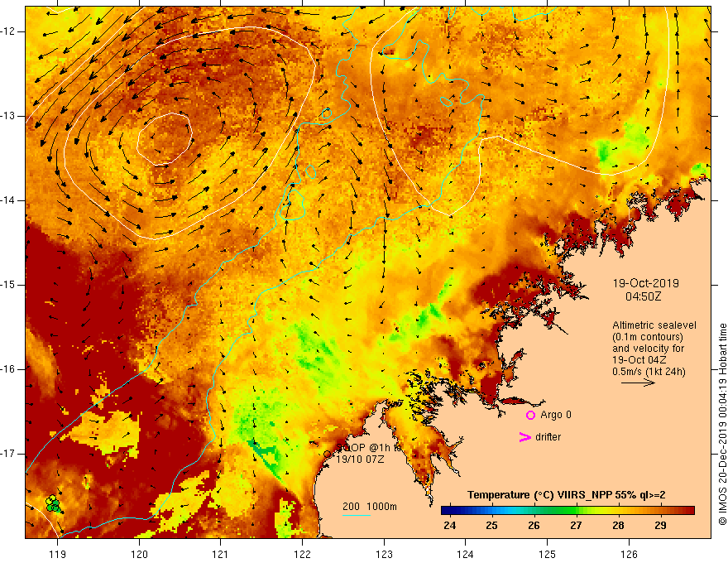Click the cyan 200 1000m isobath legend line

(x=357, y=515)
